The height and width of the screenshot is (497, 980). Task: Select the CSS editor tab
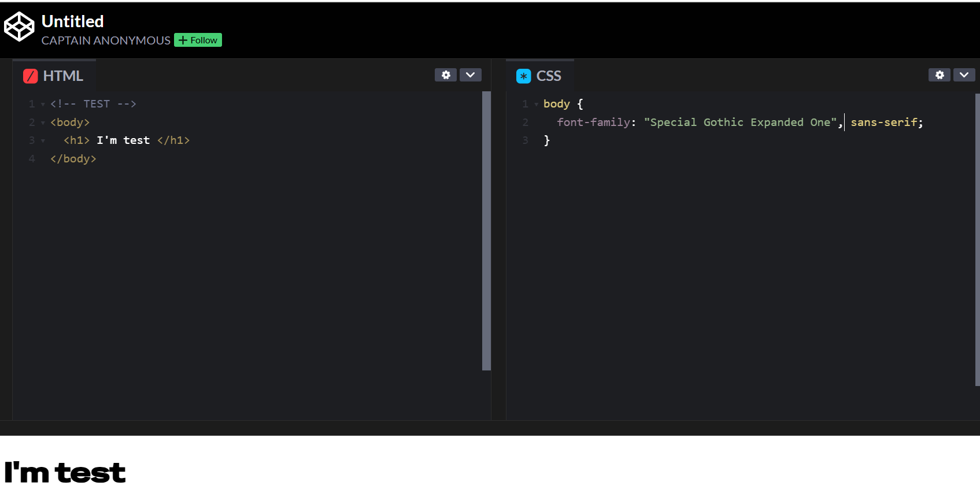coord(539,76)
